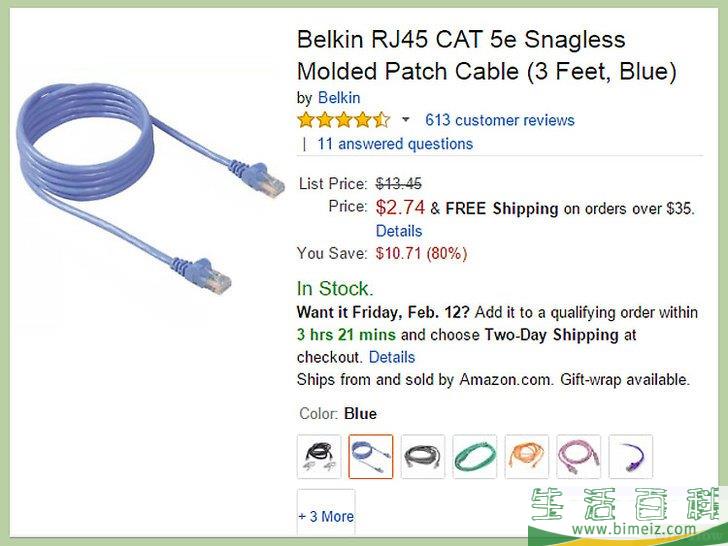Click the $2.74 sale price
The image size is (728, 546).
coord(400,208)
